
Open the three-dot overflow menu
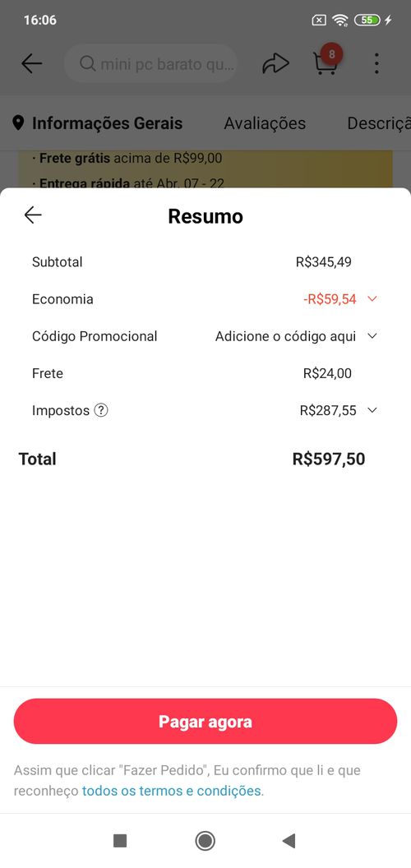pos(376,63)
